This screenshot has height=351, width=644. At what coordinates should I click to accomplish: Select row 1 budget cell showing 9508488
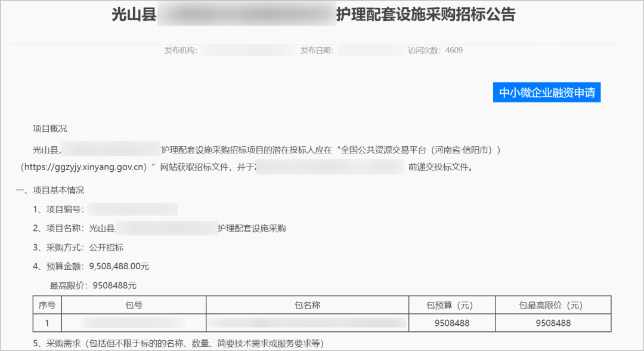pyautogui.click(x=452, y=323)
